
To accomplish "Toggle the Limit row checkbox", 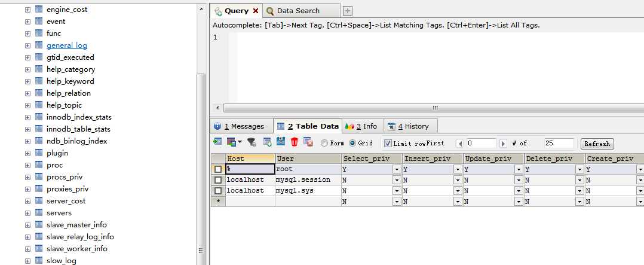I will tap(387, 143).
